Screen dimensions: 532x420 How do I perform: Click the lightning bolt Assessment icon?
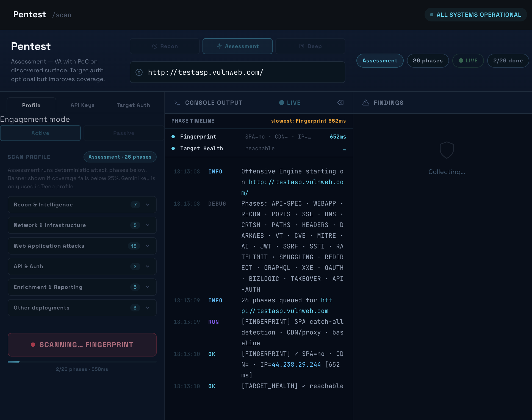(x=219, y=46)
